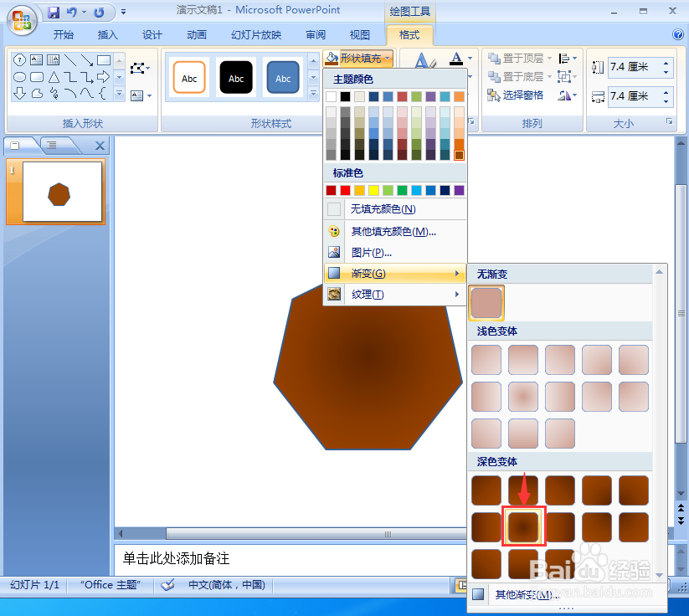This screenshot has height=616, width=689.
Task: Switch to the outline pane tab
Action: click(x=52, y=145)
